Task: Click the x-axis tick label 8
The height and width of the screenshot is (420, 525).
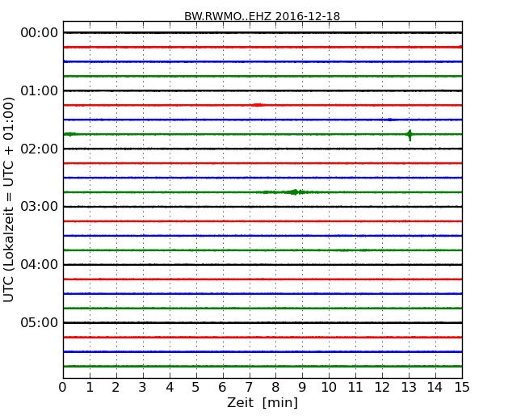Action: pyautogui.click(x=276, y=388)
